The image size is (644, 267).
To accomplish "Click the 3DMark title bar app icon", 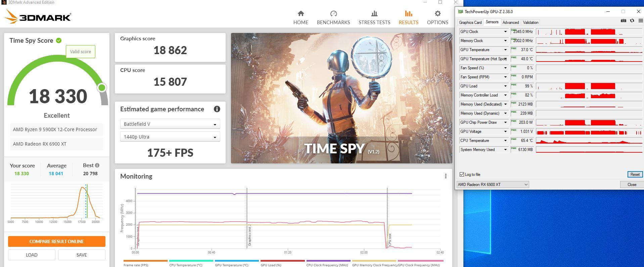I will coord(4,2).
